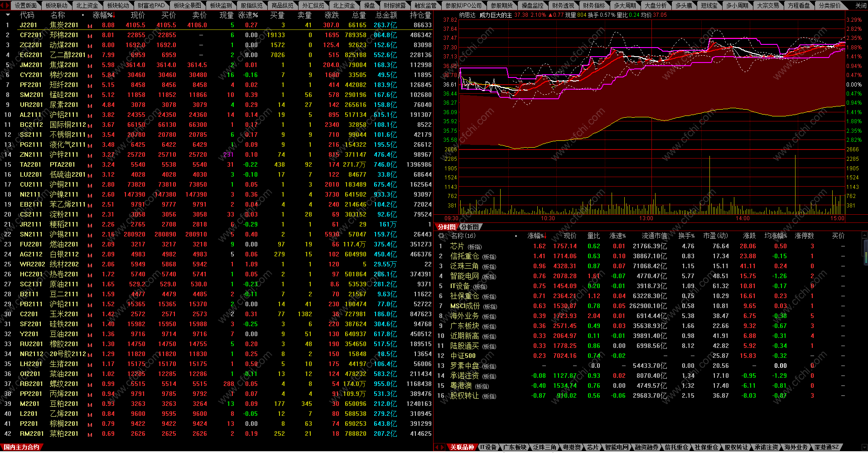Viewport: 868px width, 453px height.
Task: Switch to the 板块全景图 tab
Action: pyautogui.click(x=188, y=5)
